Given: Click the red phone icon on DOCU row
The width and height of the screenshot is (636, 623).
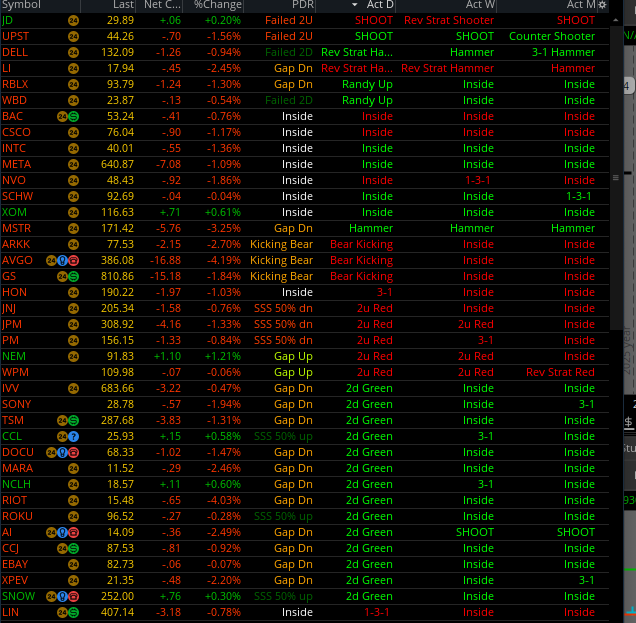Looking at the screenshot, I should tap(73, 453).
